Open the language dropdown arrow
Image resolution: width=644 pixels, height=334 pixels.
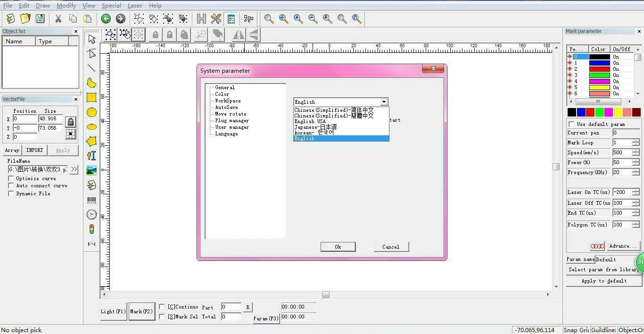click(384, 102)
